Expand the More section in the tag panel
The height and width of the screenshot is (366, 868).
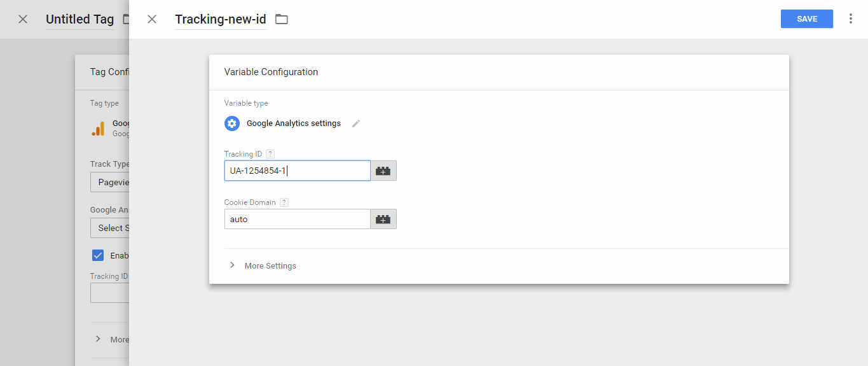point(111,339)
